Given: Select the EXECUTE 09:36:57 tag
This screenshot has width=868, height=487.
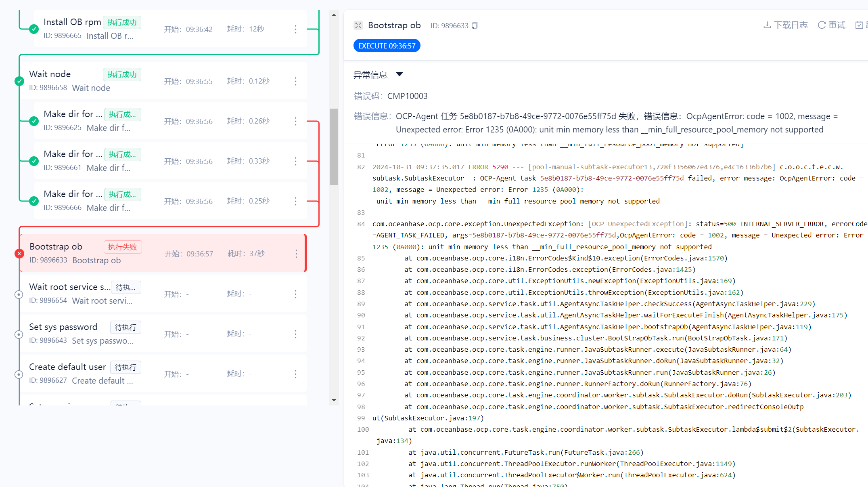Looking at the screenshot, I should click(387, 46).
